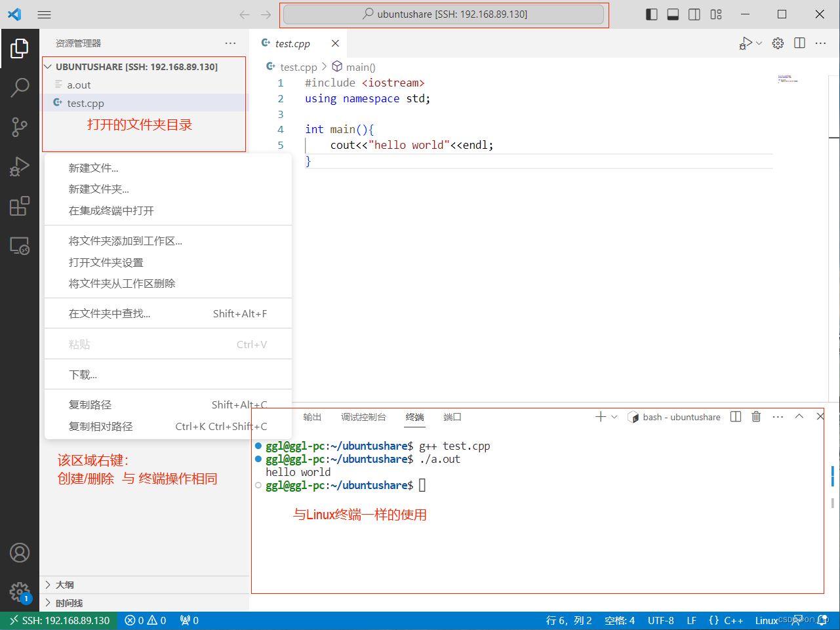
Task: Split the terminal pane
Action: pyautogui.click(x=736, y=417)
